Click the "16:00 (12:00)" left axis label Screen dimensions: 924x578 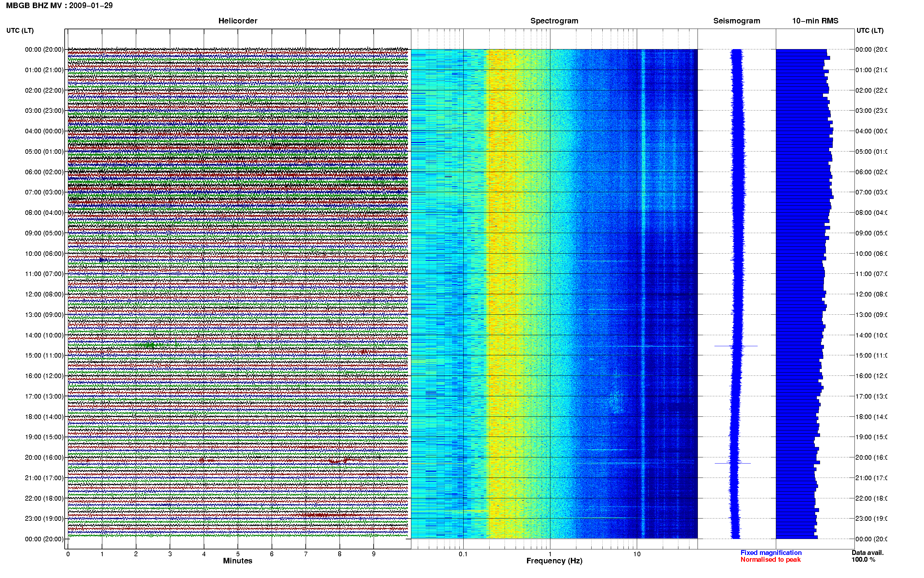pos(44,376)
